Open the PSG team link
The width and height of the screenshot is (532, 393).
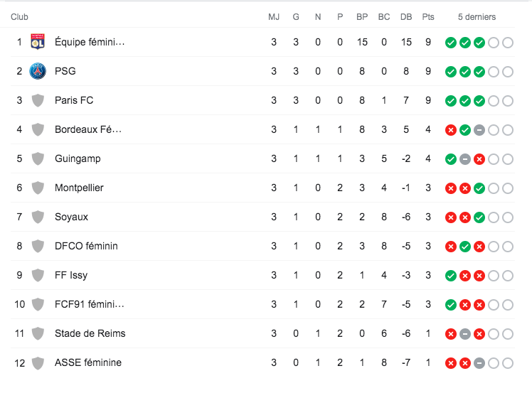click(x=65, y=71)
